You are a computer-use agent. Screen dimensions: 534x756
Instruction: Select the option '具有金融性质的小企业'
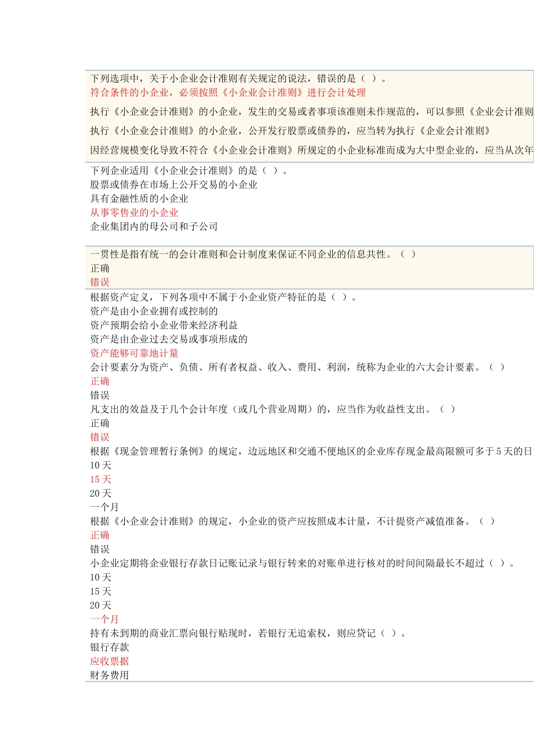(x=139, y=199)
